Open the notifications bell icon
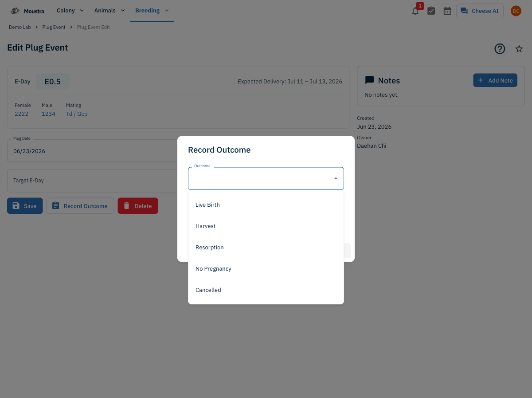 pyautogui.click(x=415, y=11)
